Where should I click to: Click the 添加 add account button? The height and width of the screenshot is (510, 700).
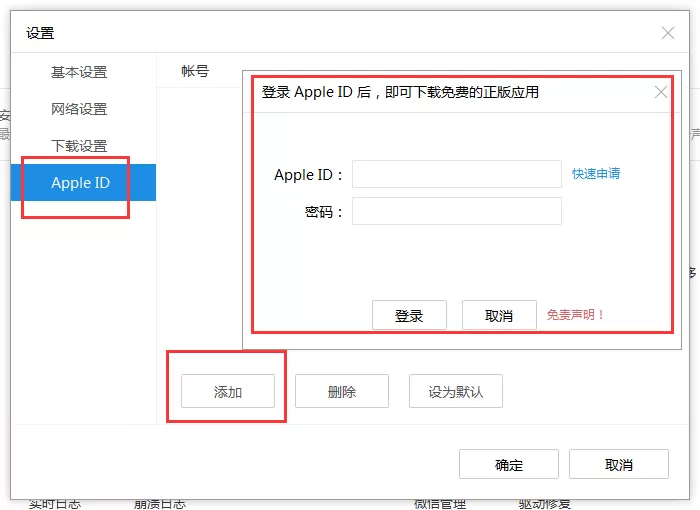(x=228, y=391)
